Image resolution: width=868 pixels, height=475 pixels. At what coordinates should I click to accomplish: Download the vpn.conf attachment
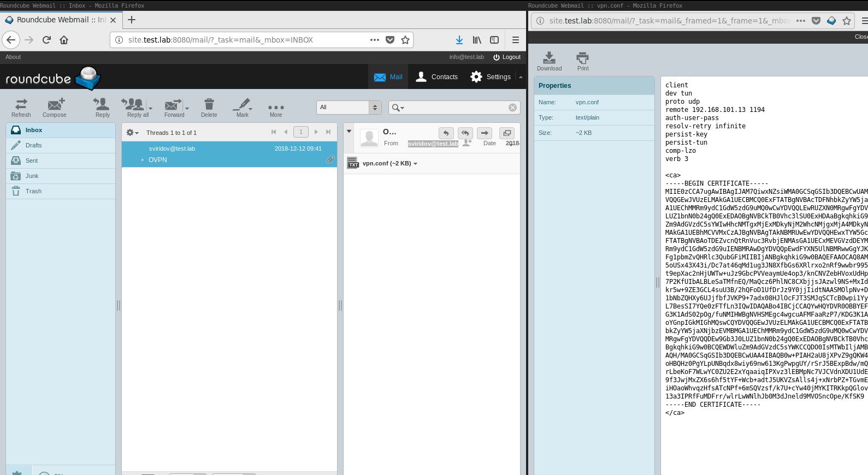click(549, 61)
